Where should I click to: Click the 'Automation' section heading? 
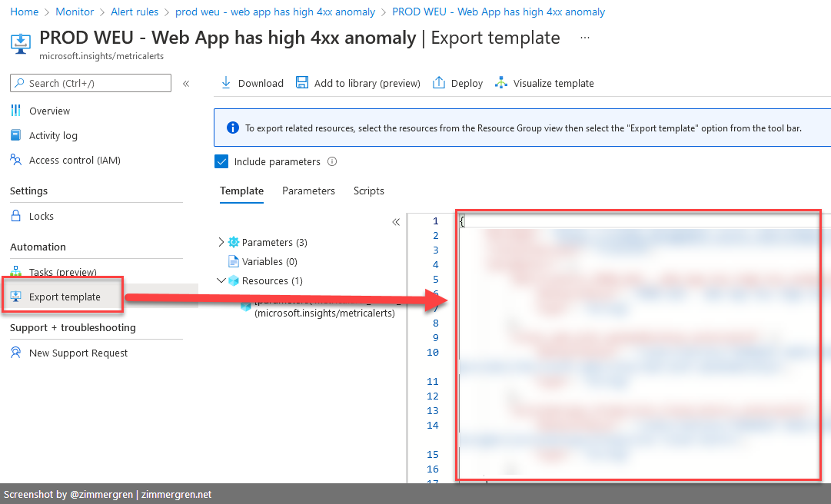(x=38, y=247)
